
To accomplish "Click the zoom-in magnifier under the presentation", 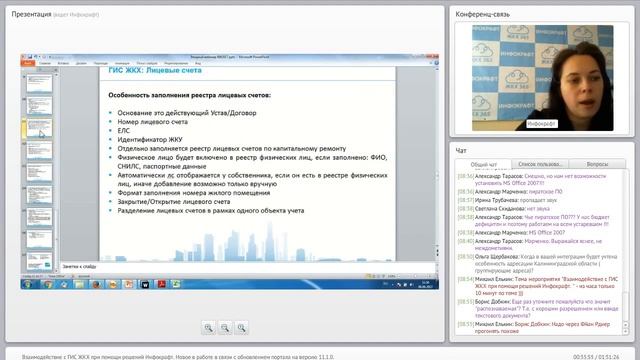I will [x=209, y=327].
